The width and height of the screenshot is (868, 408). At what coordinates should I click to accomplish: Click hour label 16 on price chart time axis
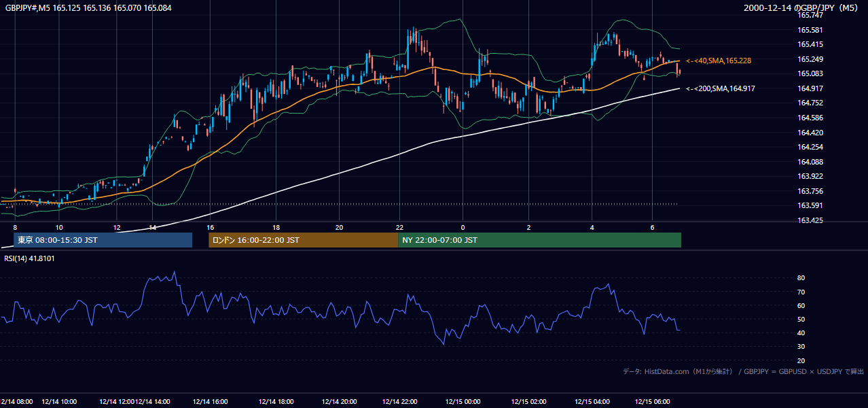click(x=211, y=227)
